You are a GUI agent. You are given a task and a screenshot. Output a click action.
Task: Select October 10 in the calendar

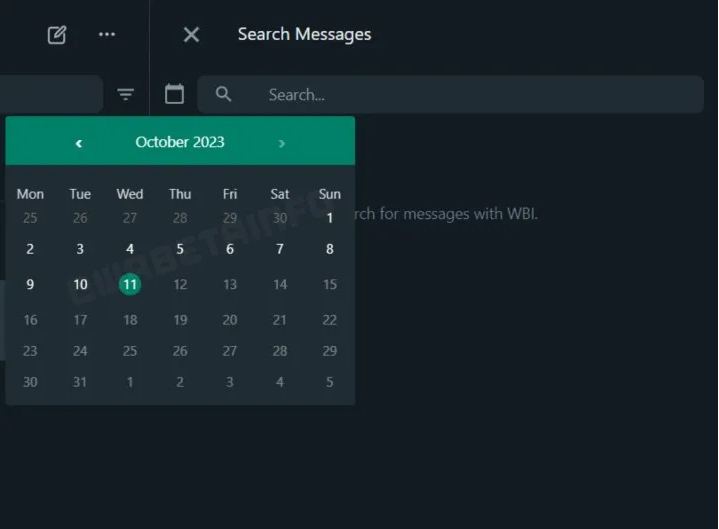pos(80,285)
